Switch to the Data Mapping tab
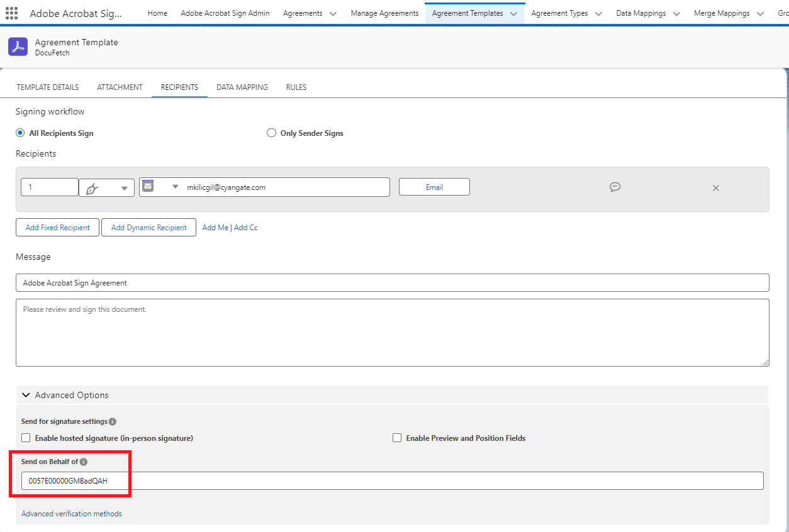 coord(242,87)
